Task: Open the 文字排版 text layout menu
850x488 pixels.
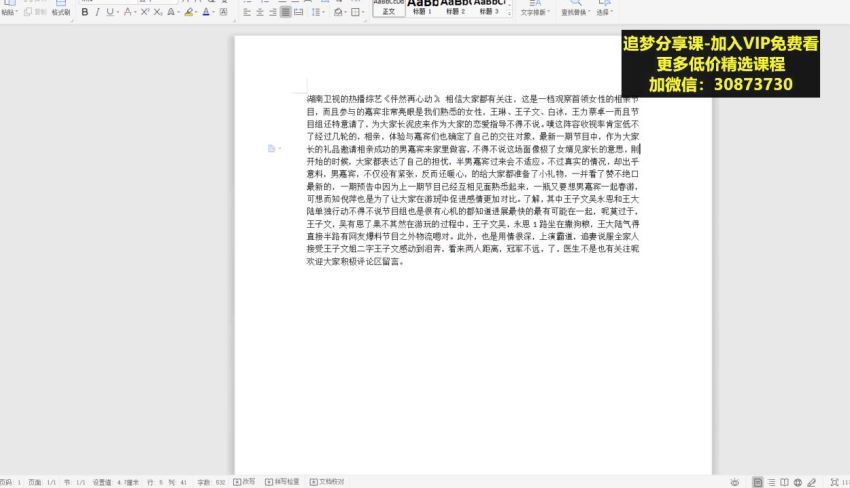Action: (x=535, y=8)
